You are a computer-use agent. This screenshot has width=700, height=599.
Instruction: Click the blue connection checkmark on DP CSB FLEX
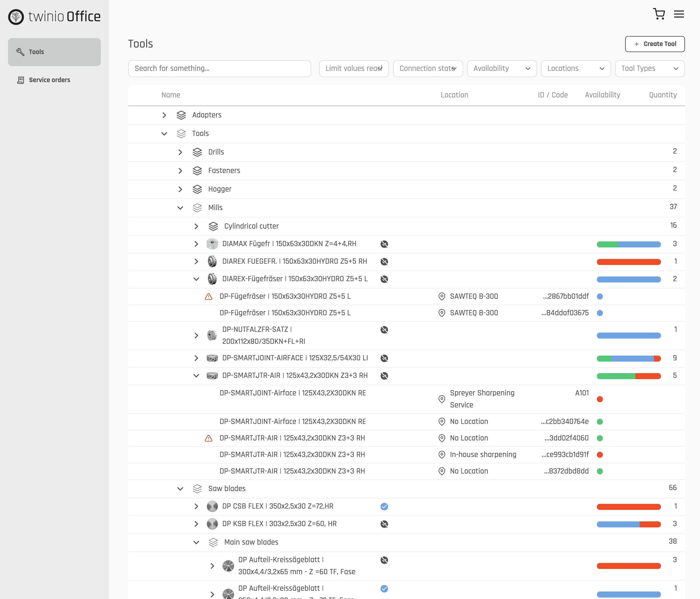(384, 506)
